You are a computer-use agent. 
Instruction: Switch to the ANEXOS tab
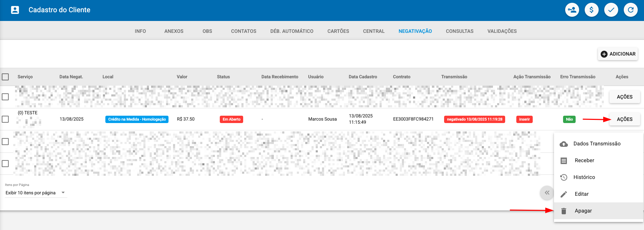(174, 31)
